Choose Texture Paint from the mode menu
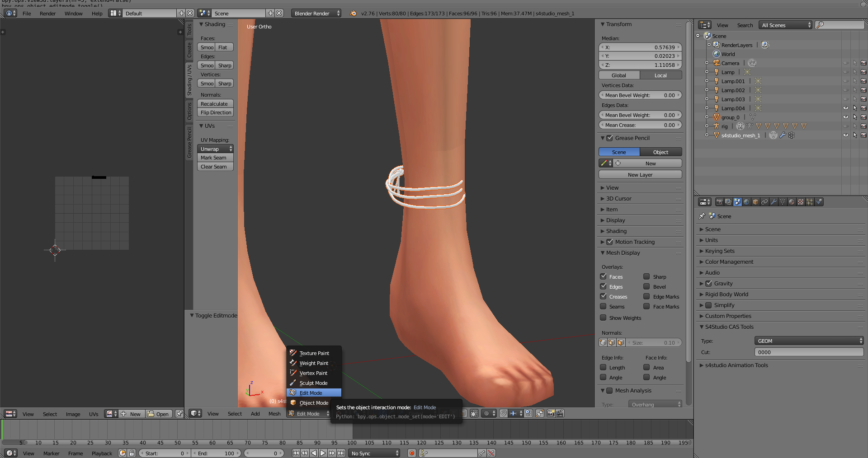Screen dimensions: 868x458 (x=314, y=353)
